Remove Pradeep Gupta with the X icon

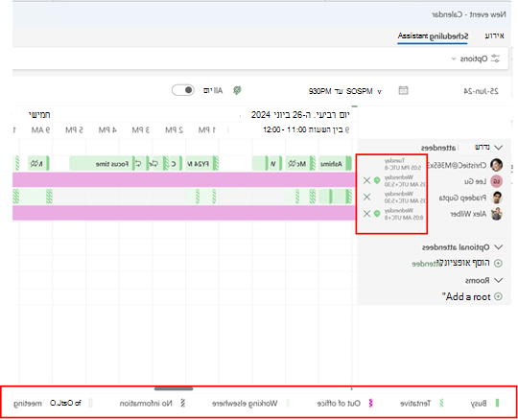pyautogui.click(x=366, y=198)
